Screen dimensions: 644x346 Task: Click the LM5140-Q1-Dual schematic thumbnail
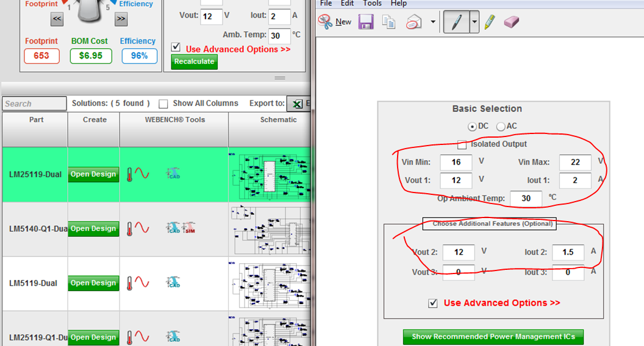pos(270,230)
